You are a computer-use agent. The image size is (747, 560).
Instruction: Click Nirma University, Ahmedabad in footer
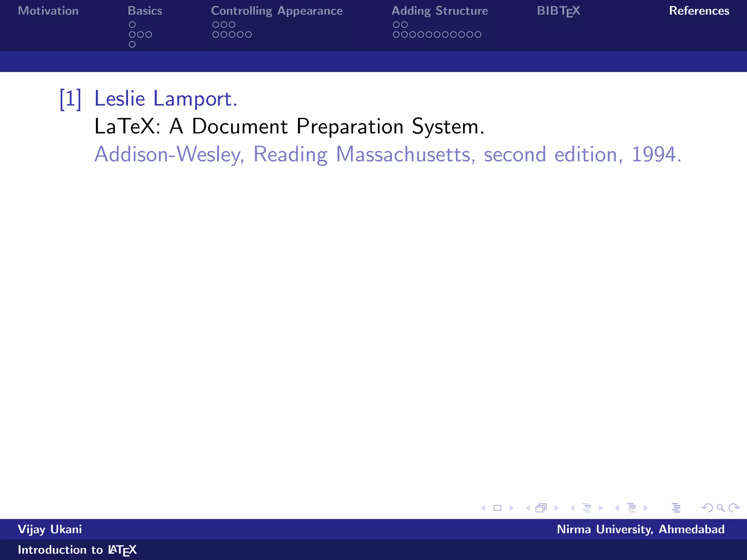tap(640, 529)
